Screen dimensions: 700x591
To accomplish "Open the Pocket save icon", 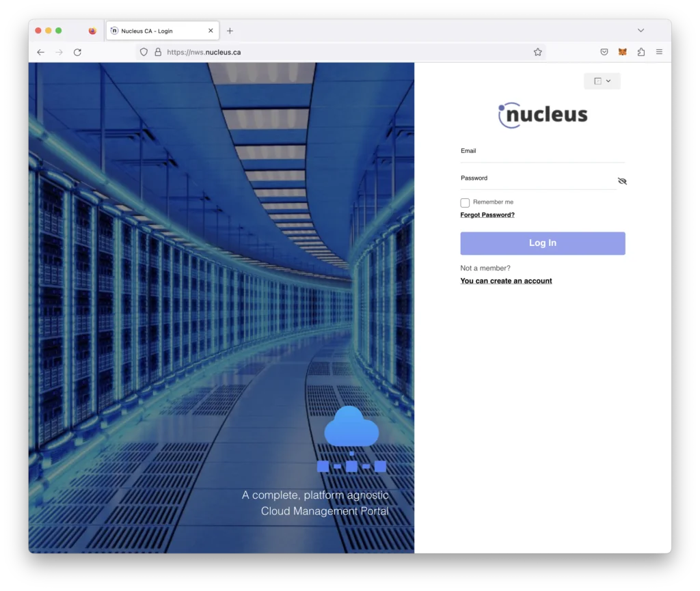I will (x=604, y=52).
